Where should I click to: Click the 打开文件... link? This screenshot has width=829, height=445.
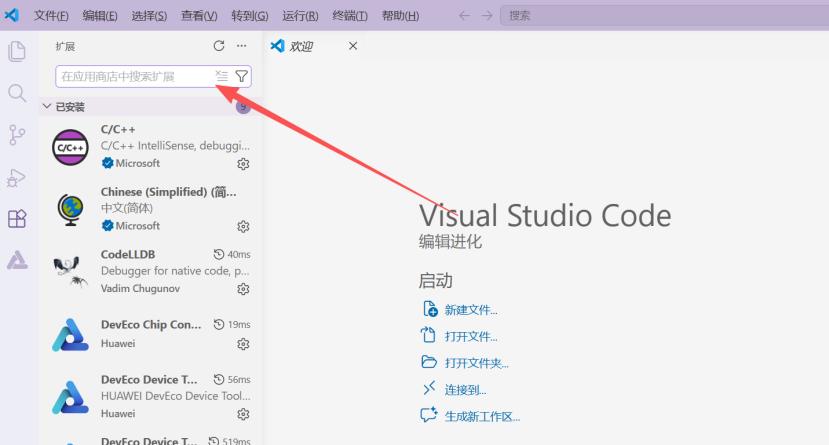point(471,337)
